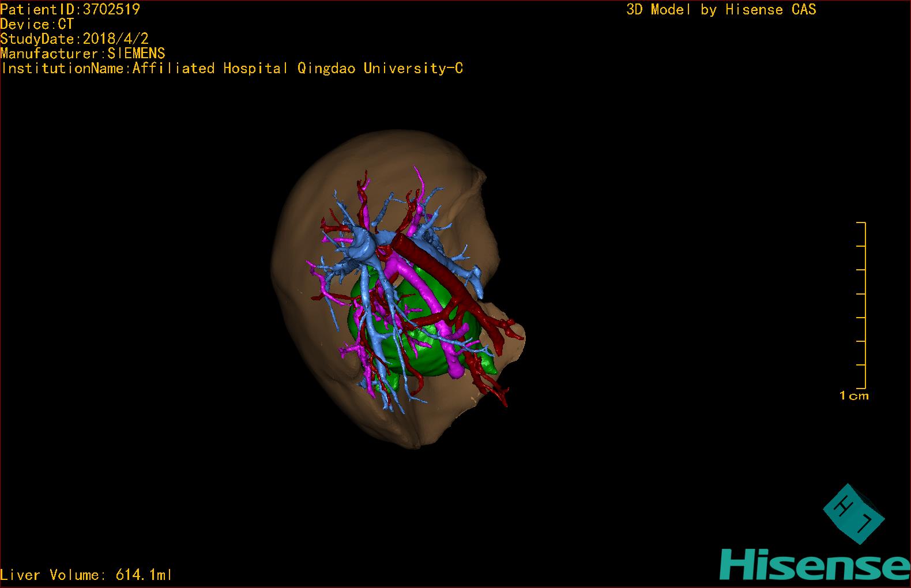Click the Device:CT label
911x588 pixels.
[x=37, y=24]
